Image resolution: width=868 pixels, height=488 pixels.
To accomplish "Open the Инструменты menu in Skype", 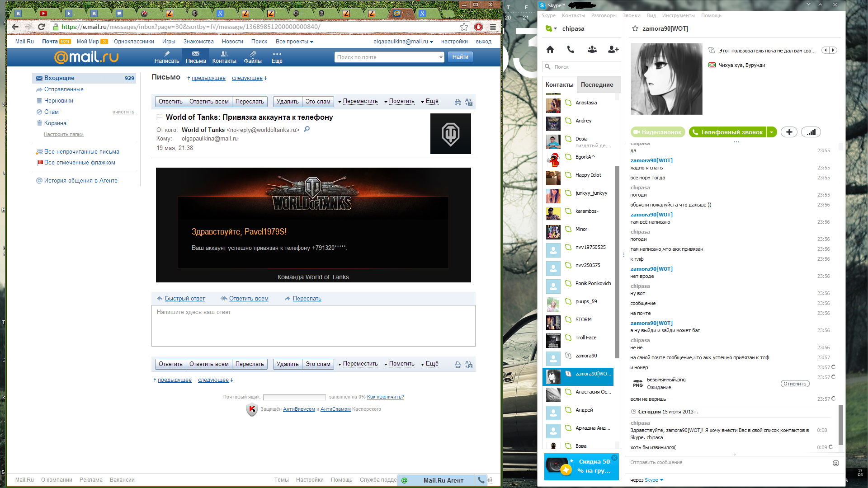I will pyautogui.click(x=678, y=15).
